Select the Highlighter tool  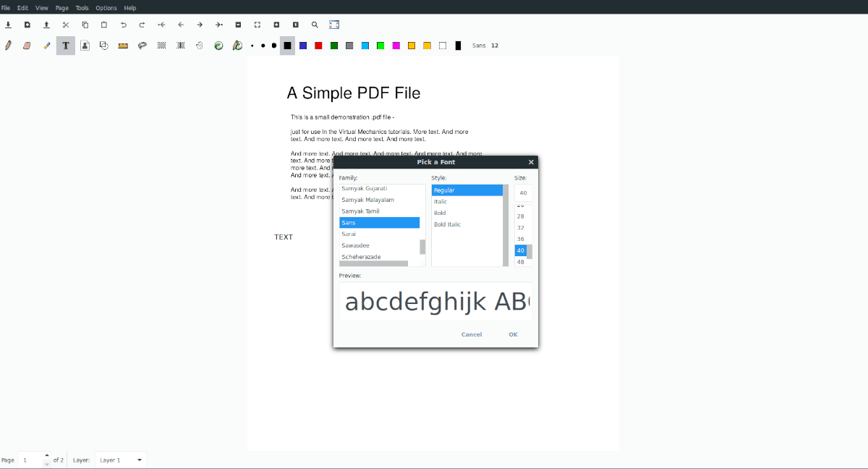47,46
